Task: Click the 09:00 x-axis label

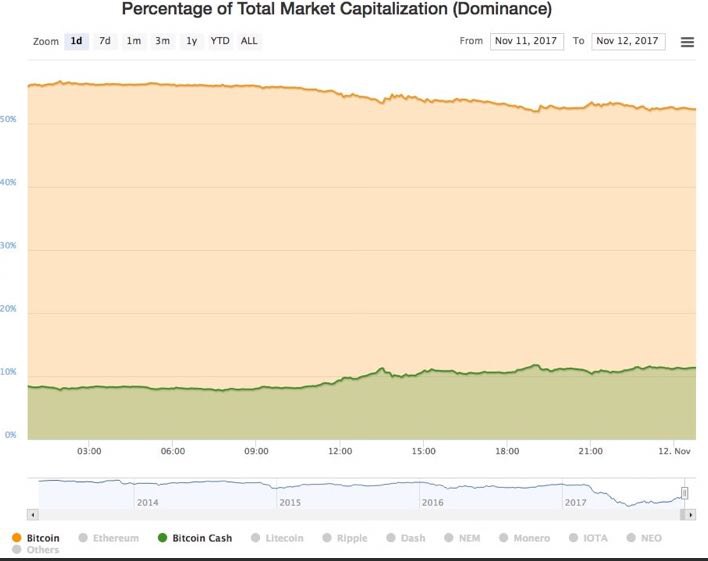Action: coord(256,451)
